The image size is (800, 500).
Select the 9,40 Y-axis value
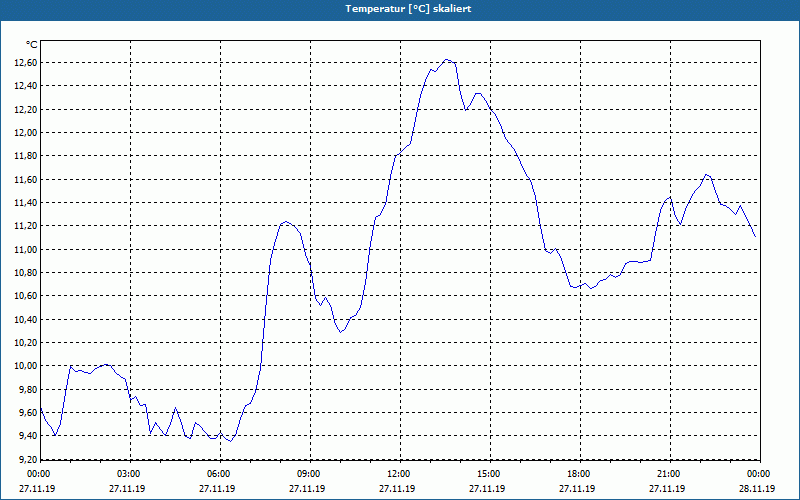pos(28,436)
